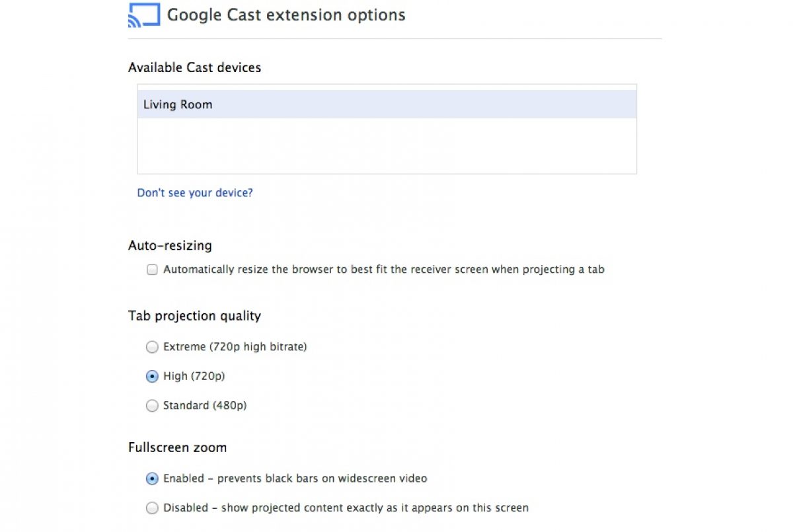Open the "Don't see your device?" link
Screen dimensions: 793x532
click(195, 193)
